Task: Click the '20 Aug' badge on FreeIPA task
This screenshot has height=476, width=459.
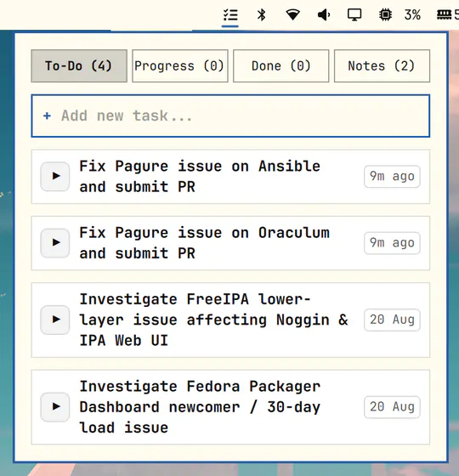Action: [392, 320]
